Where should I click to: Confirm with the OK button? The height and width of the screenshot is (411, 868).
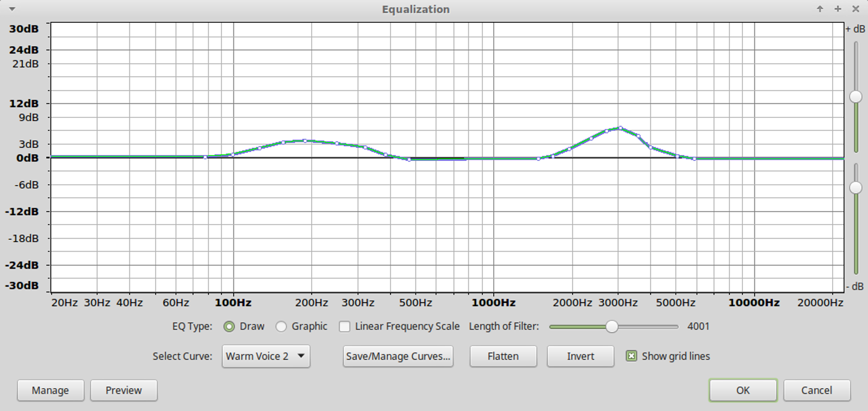click(743, 390)
